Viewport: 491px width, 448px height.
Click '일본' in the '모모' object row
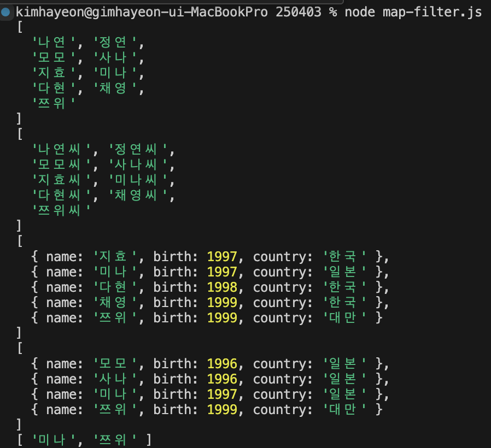click(x=345, y=364)
